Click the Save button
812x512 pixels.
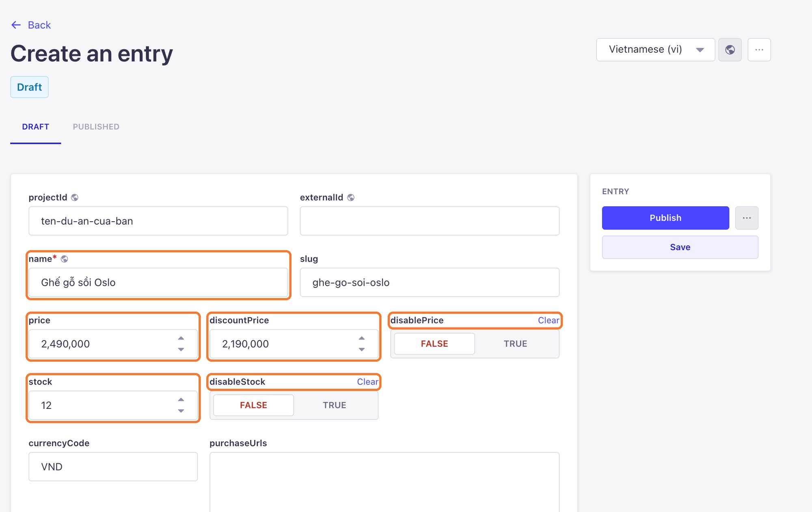coord(680,247)
